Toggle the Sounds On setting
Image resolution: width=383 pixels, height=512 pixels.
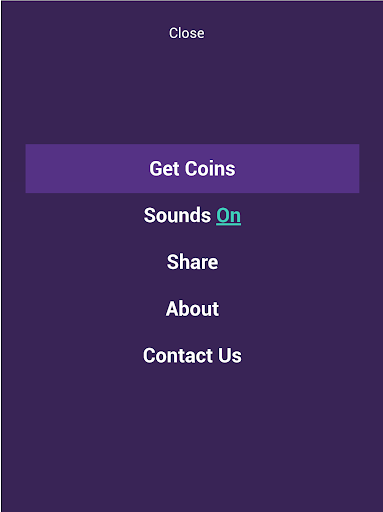(192, 215)
